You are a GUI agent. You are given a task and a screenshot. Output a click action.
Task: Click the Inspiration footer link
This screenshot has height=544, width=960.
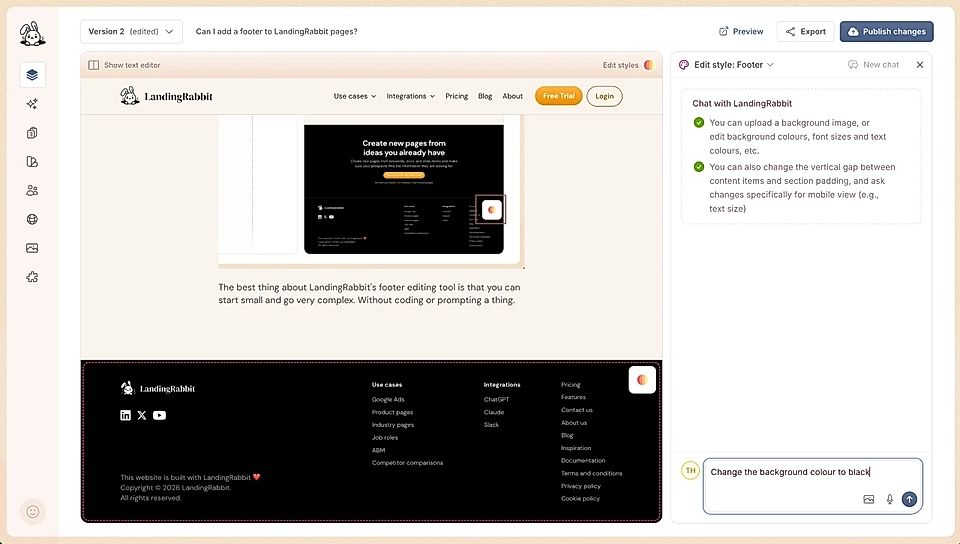pos(576,448)
